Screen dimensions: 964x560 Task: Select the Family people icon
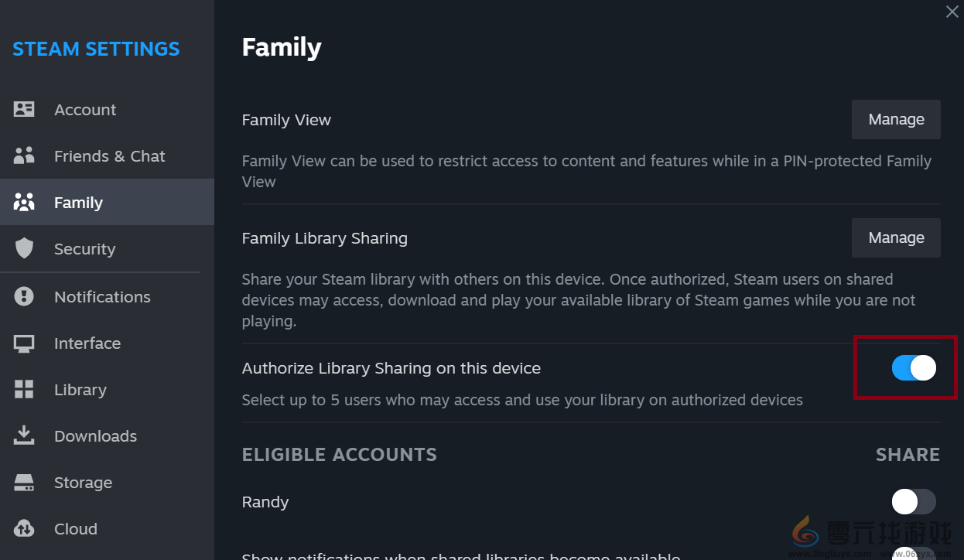(x=24, y=202)
